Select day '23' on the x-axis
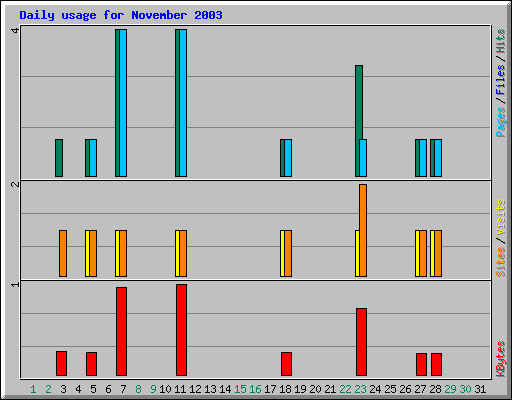 (360, 389)
